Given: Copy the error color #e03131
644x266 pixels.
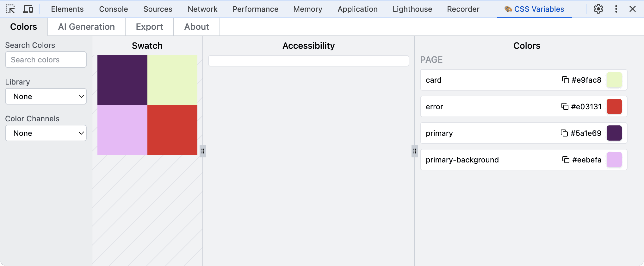Looking at the screenshot, I should [x=565, y=106].
